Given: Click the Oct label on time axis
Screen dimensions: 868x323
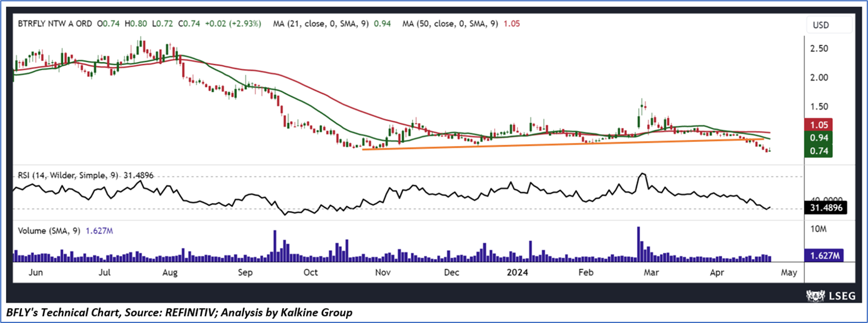Looking at the screenshot, I should [311, 272].
